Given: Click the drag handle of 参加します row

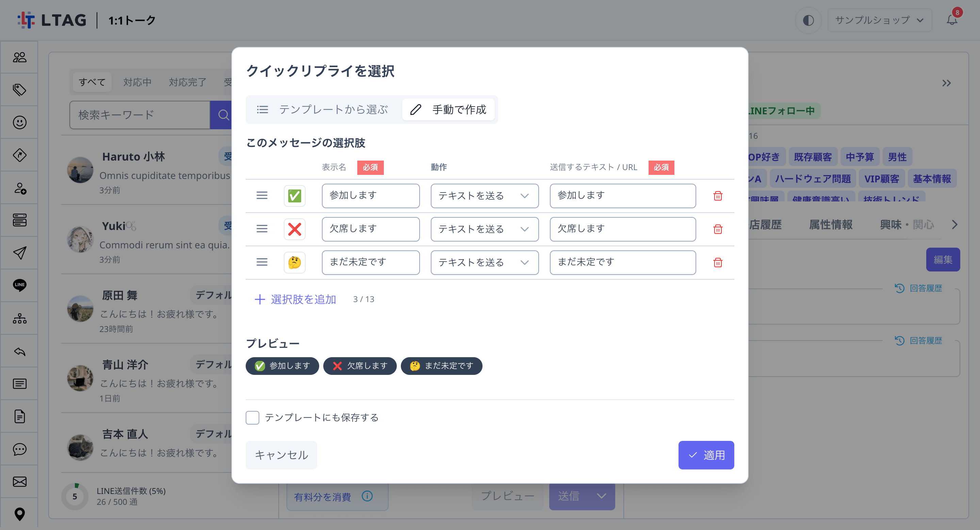Looking at the screenshot, I should click(262, 195).
